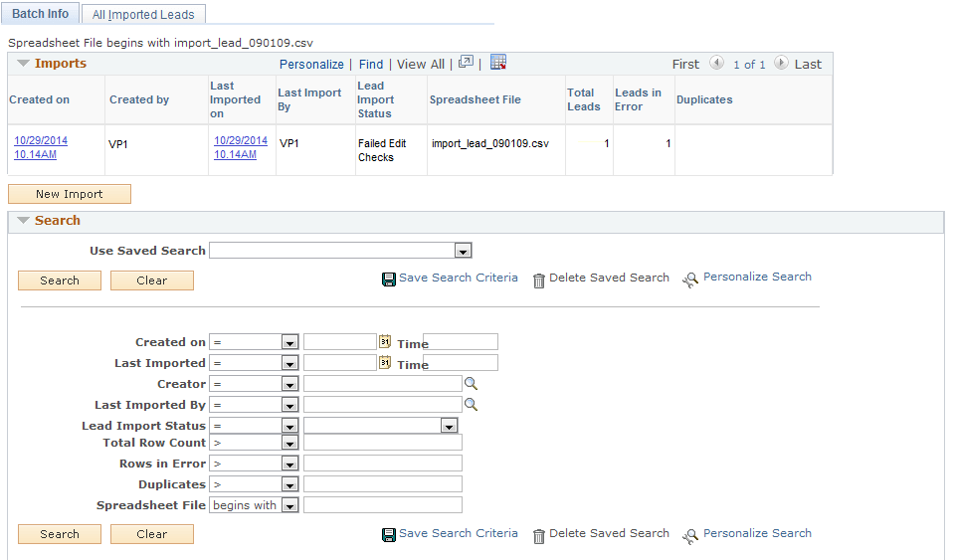Open Creator operator dropdown
This screenshot has height=560, width=954.
289,384
